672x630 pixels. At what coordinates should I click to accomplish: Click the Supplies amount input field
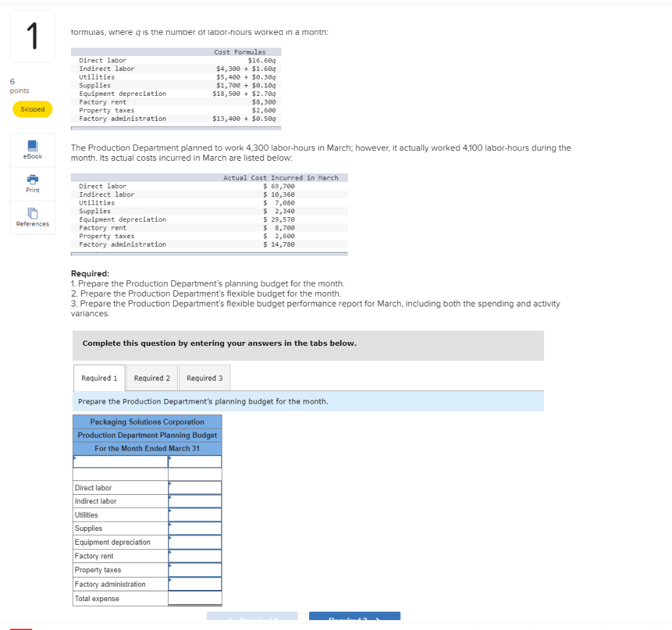pos(195,528)
